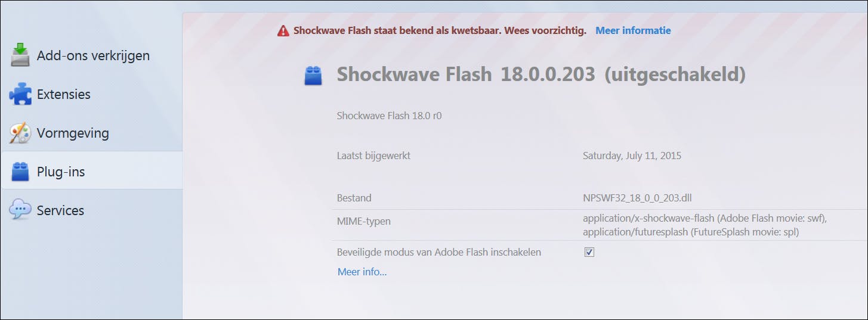Click the Shockwave Flash plugin brick icon
This screenshot has width=868, height=320.
point(313,76)
